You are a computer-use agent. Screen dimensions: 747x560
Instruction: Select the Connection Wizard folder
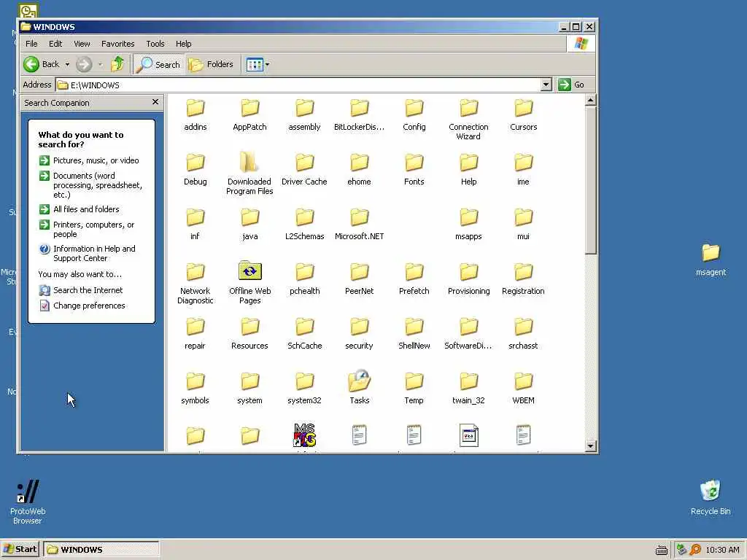point(468,119)
